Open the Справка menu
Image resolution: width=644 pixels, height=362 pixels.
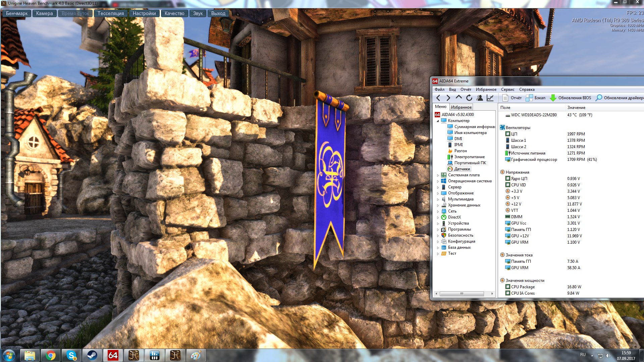click(527, 89)
